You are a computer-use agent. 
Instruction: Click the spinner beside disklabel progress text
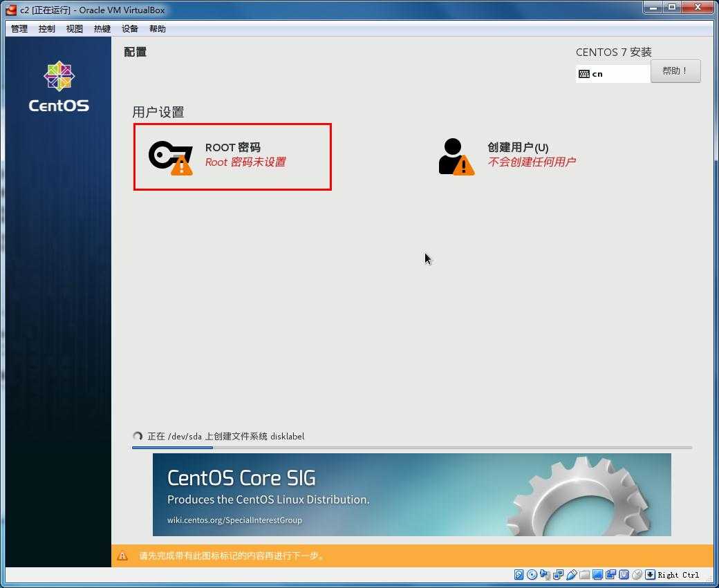click(x=137, y=436)
